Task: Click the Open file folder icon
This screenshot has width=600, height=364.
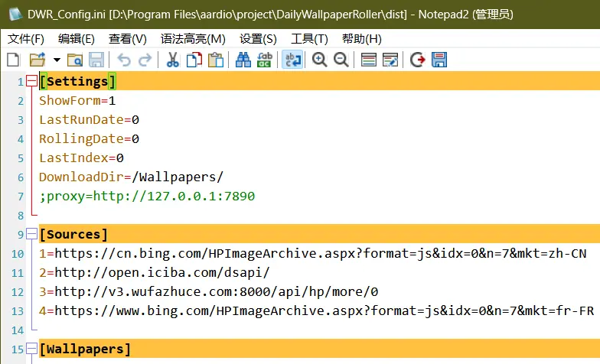Action: tap(36, 60)
